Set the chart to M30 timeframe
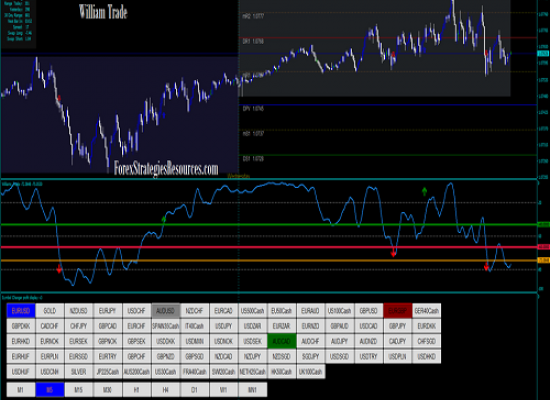The image size is (550, 400). click(x=108, y=390)
